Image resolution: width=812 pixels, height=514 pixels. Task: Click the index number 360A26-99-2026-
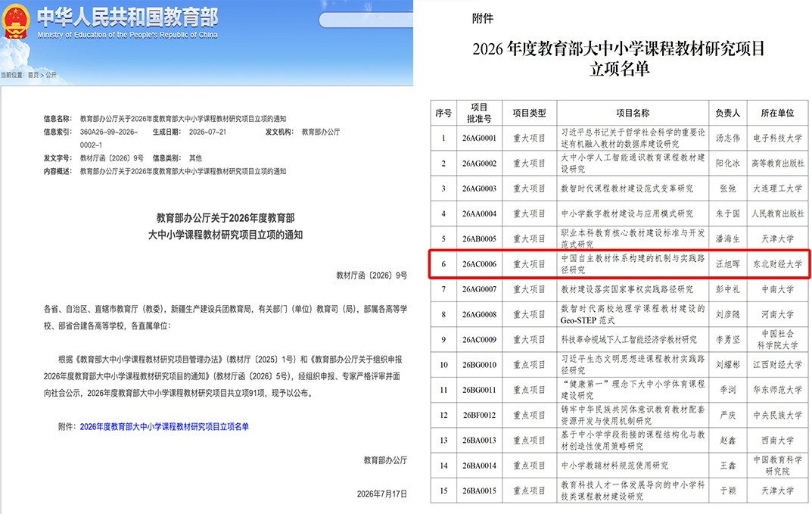click(109, 132)
